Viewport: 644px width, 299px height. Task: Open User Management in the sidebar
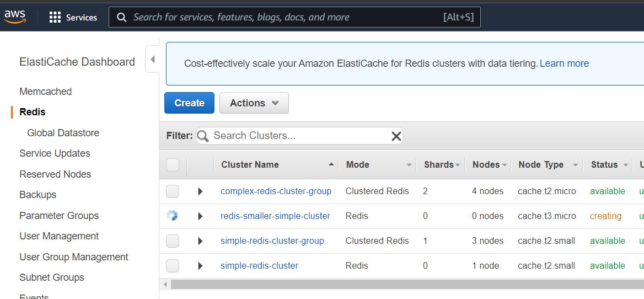(59, 236)
